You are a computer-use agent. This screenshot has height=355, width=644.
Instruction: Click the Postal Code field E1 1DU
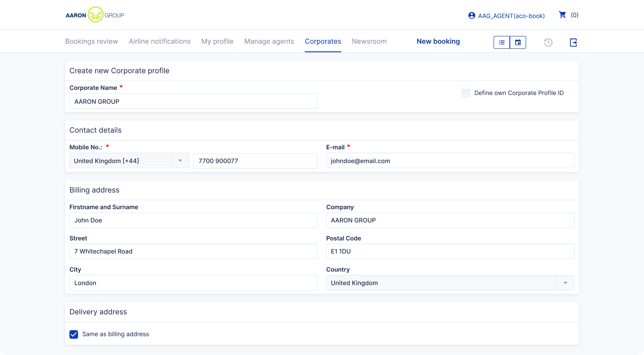(450, 251)
